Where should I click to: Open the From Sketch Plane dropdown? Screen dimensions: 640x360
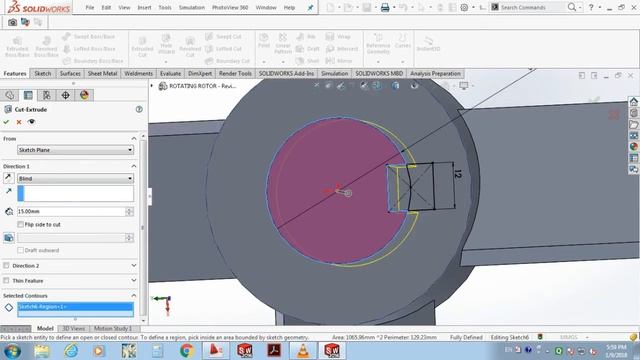(75, 150)
